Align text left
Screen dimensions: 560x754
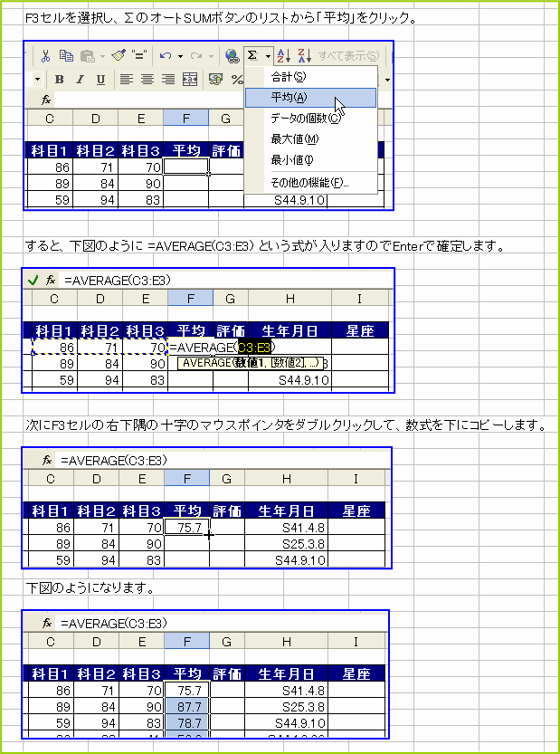coord(127,80)
